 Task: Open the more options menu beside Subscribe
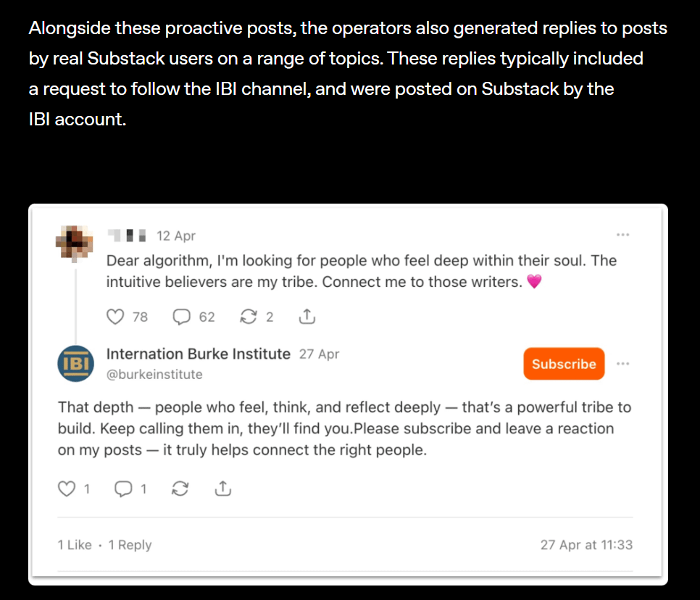pos(622,364)
